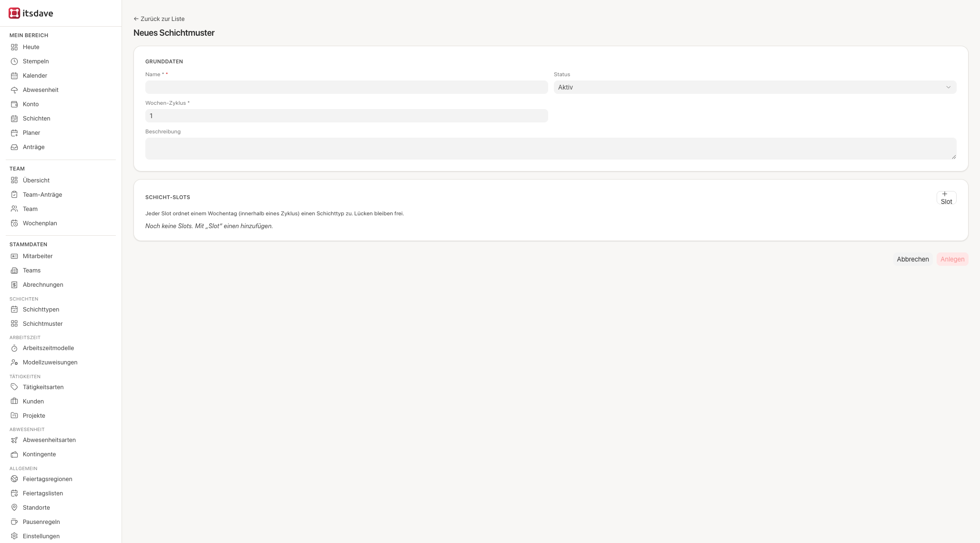Click the Neues Schichtmuster heading

174,33
